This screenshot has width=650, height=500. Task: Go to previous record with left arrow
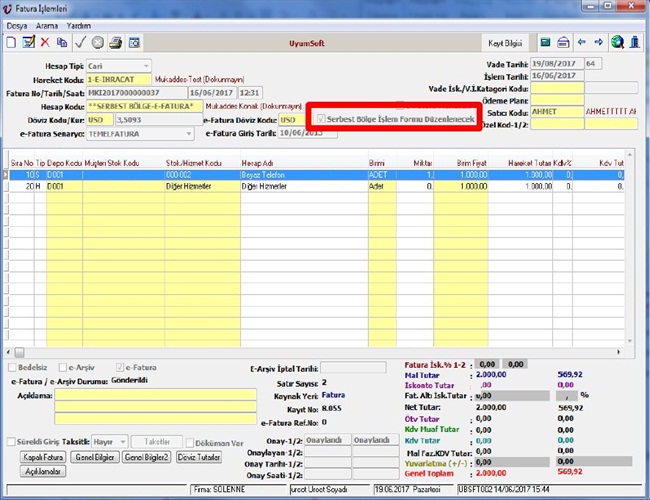582,42
